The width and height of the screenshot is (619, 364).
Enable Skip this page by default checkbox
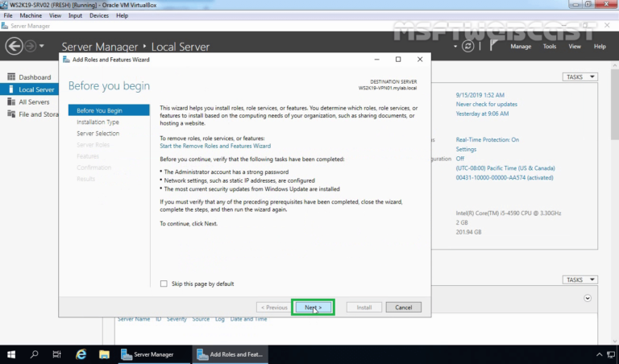(x=164, y=283)
